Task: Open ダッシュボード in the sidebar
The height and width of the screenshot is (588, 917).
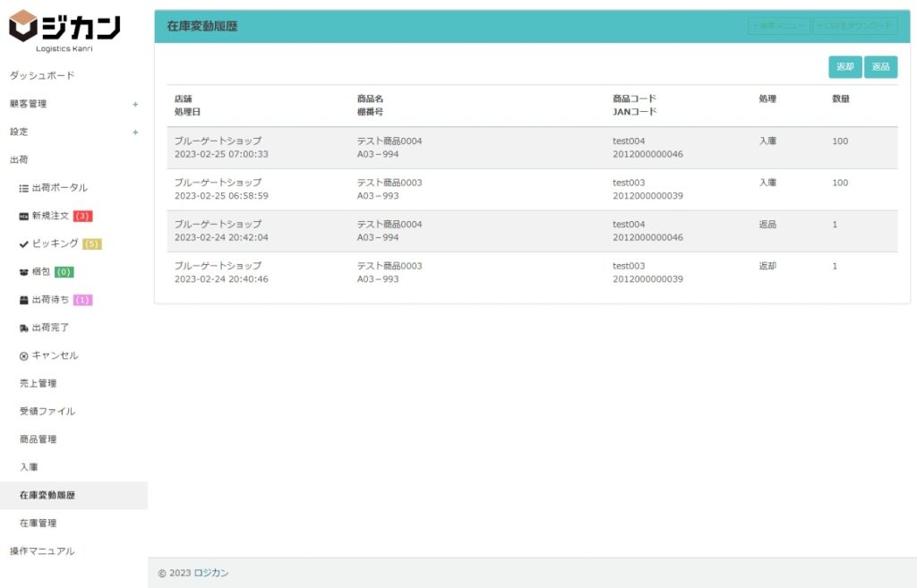Action: pos(42,75)
